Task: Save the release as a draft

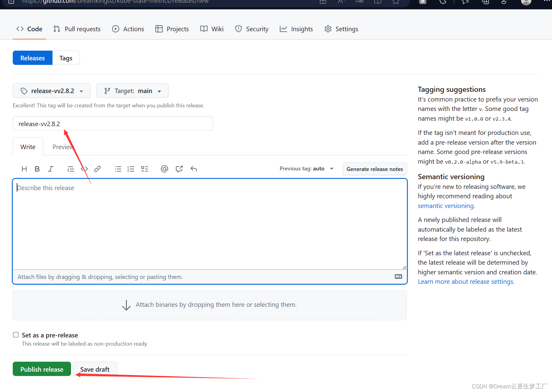Action: pos(95,369)
